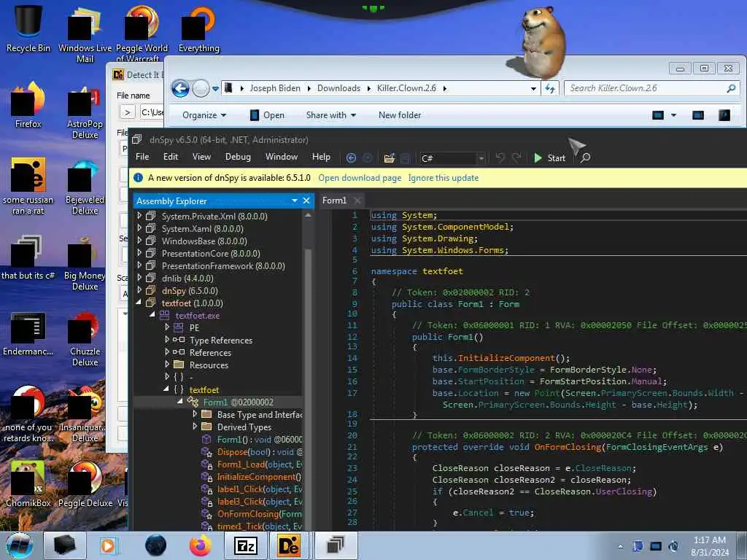
Task: Open the Firefox desktop icon
Action: (28, 105)
